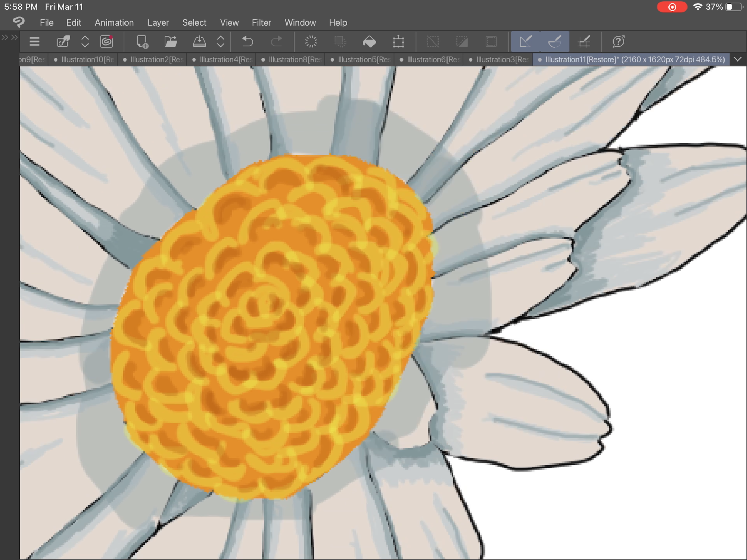Expand the canvas tab list chevron
747x560 pixels.
coord(738,59)
